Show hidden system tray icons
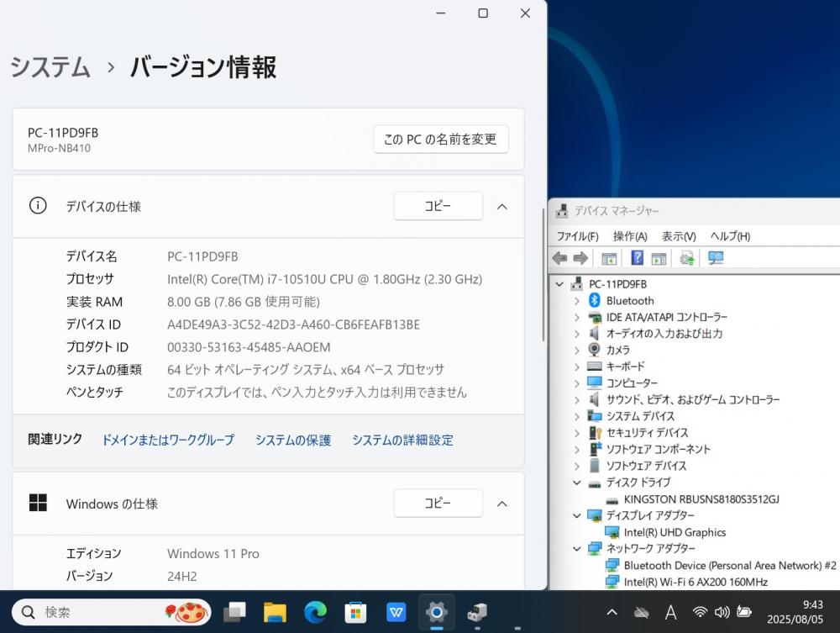This screenshot has width=840, height=633. [612, 612]
